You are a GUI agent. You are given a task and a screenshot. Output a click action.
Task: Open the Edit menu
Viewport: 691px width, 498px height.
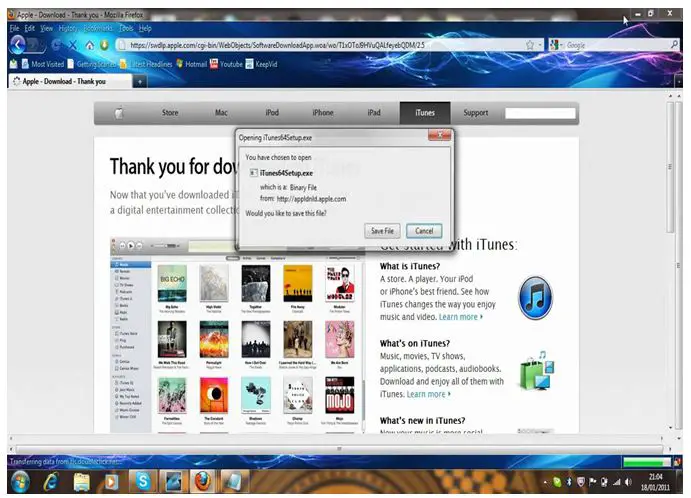30,29
